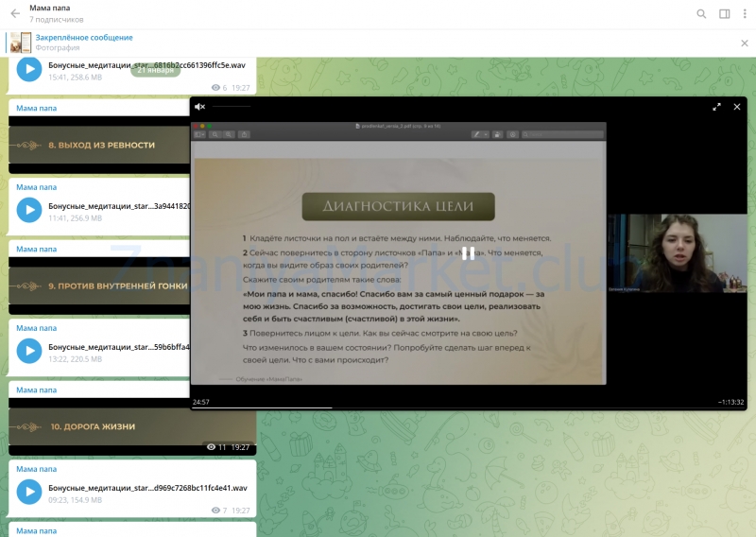This screenshot has width=756, height=537.
Task: Open search in the Мама папа channel
Action: [x=701, y=14]
